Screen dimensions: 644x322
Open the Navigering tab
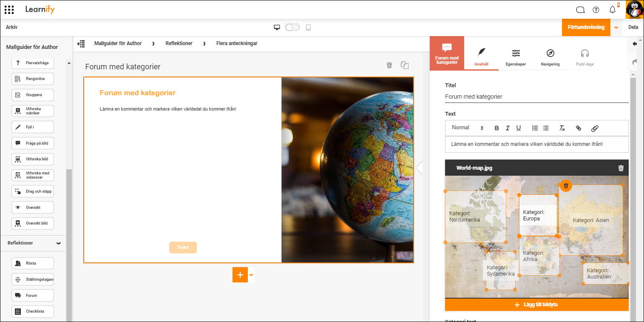point(550,57)
